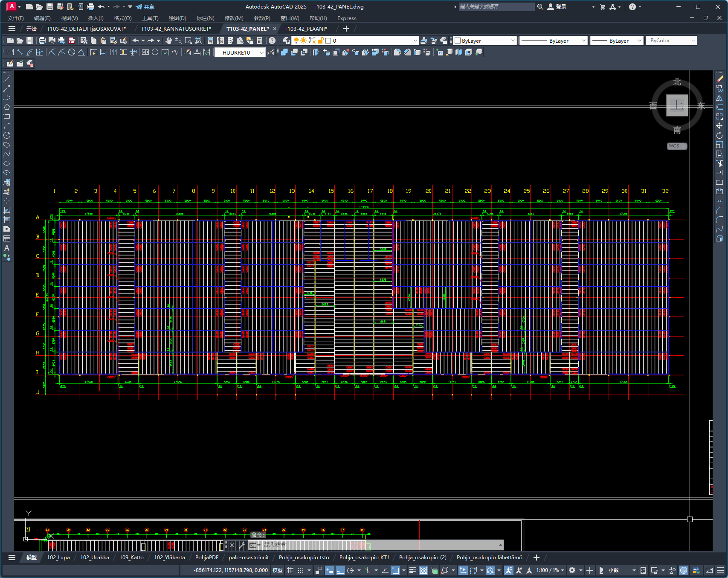Toggle polar tracking in status bar
Image resolution: width=728 pixels, height=578 pixels.
pos(351,570)
